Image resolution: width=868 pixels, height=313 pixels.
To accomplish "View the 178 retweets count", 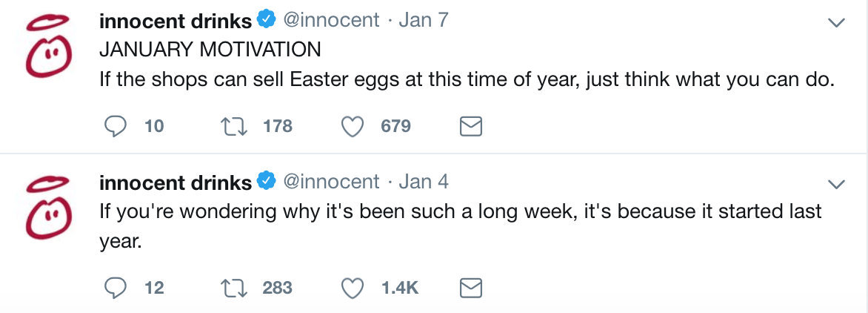I will (277, 127).
